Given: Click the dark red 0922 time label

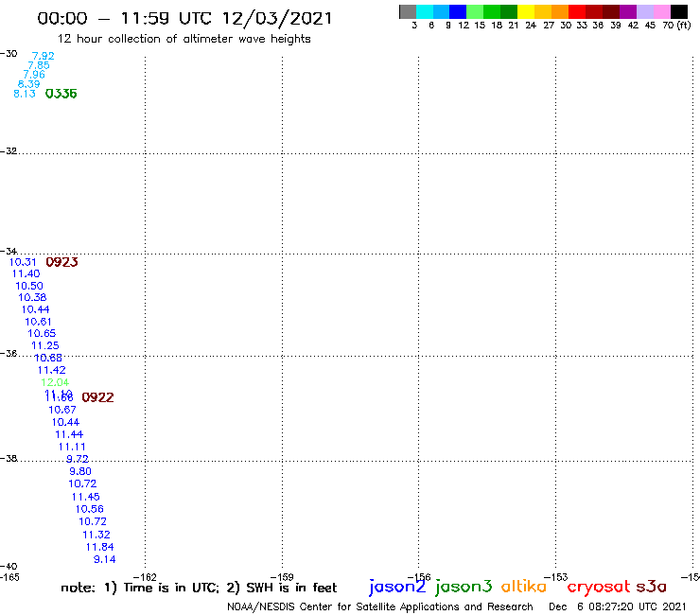Looking at the screenshot, I should pyautogui.click(x=97, y=397).
